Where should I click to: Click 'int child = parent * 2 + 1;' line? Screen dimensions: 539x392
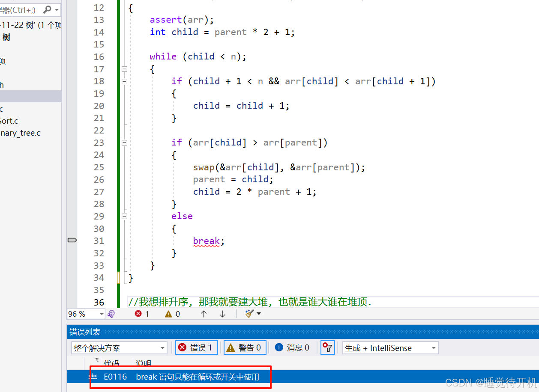pos(222,32)
